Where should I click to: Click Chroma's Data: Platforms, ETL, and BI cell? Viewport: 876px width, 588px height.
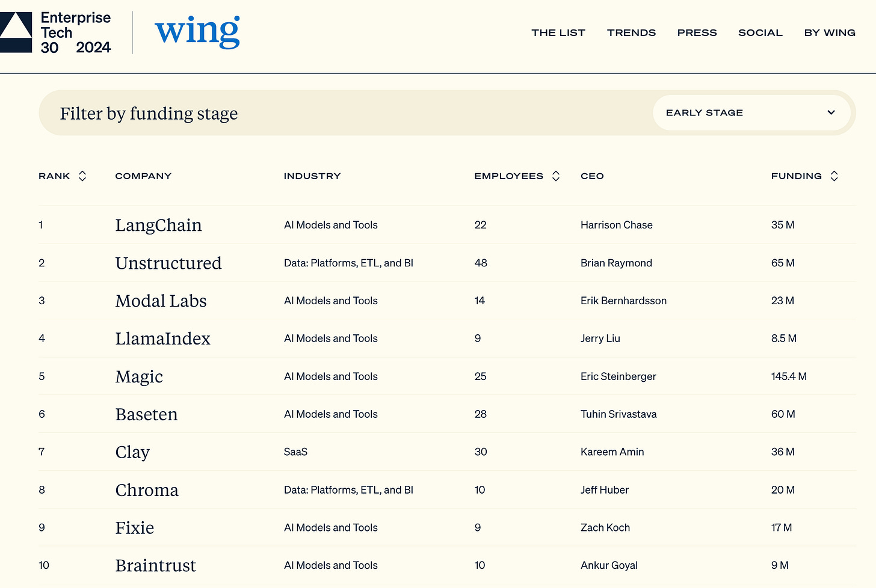(348, 490)
